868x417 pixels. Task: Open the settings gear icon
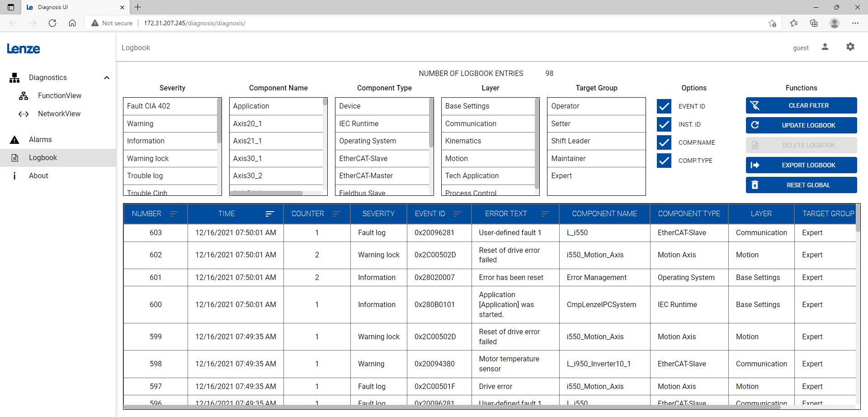[850, 47]
